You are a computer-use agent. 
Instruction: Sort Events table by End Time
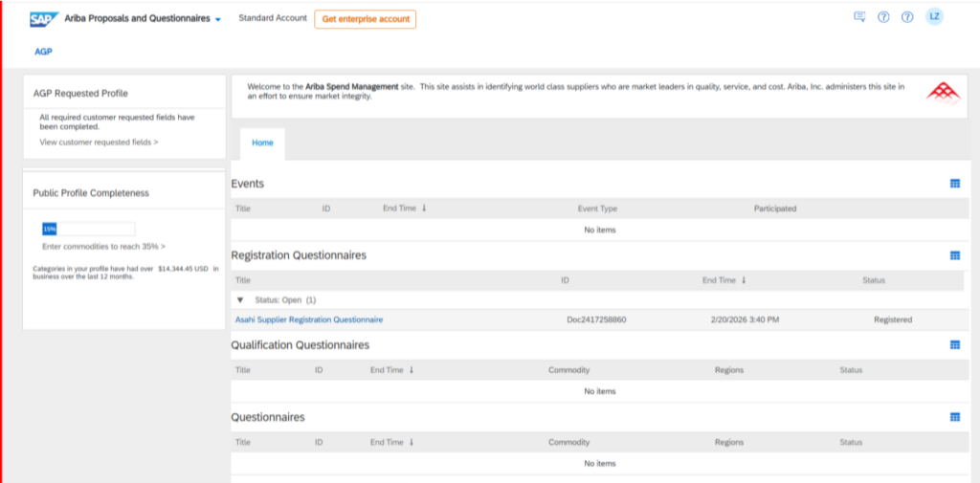tap(404, 208)
